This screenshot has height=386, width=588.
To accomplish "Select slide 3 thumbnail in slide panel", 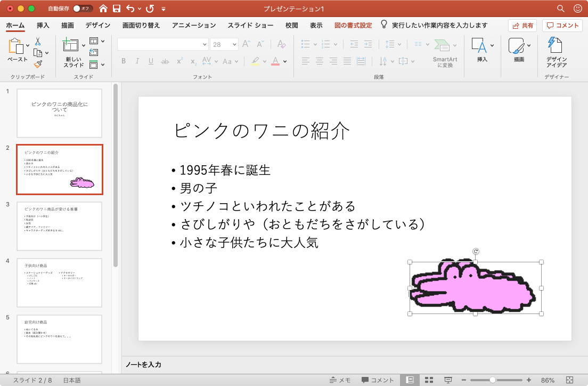I will (59, 226).
